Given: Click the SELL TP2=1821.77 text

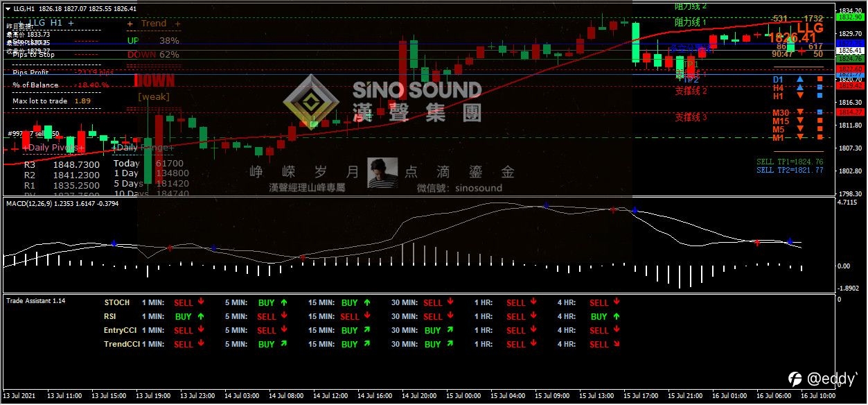Looking at the screenshot, I should [x=790, y=170].
